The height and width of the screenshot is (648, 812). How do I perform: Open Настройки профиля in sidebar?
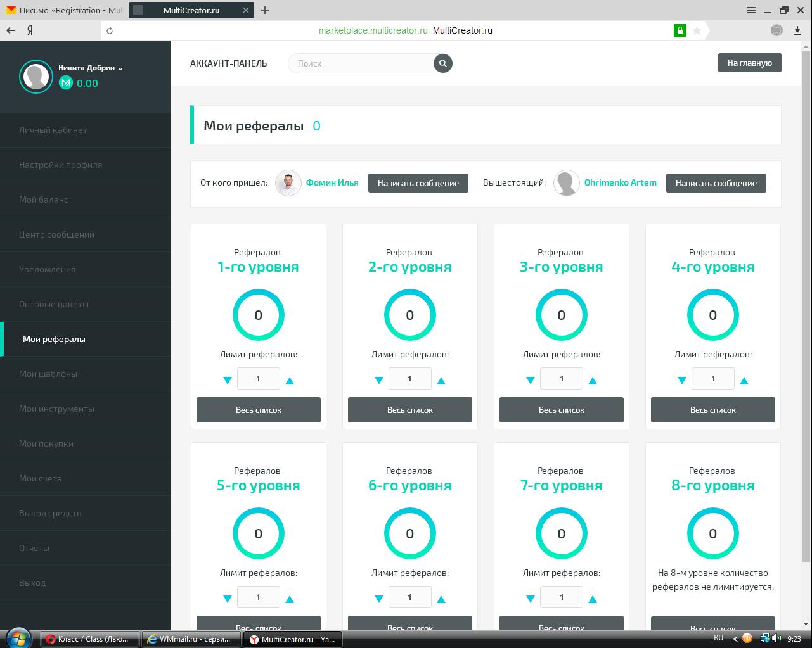(x=86, y=165)
